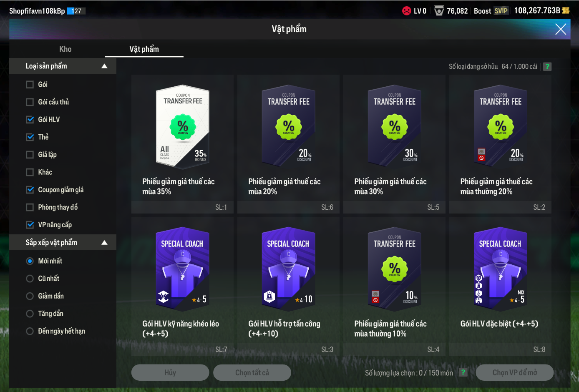Enable the Gói cầu thủ filter checkbox
The height and width of the screenshot is (392, 579).
click(x=30, y=102)
